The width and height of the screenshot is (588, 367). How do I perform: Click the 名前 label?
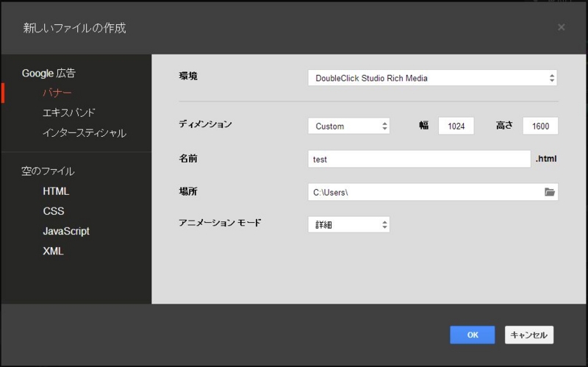click(x=188, y=159)
